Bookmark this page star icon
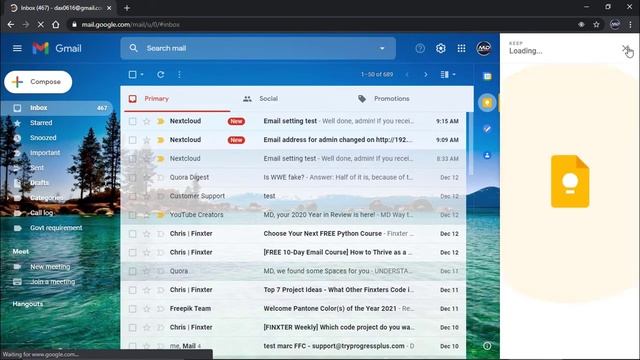 [x=596, y=24]
